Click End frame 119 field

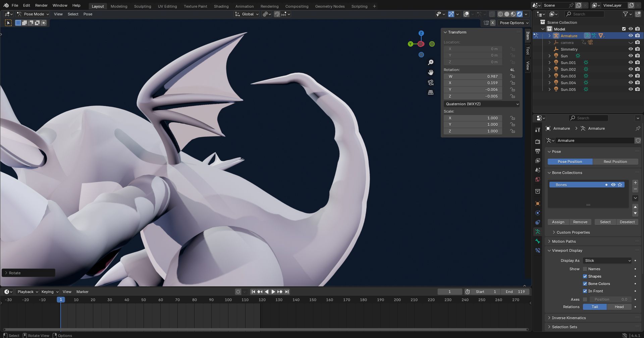click(x=515, y=292)
